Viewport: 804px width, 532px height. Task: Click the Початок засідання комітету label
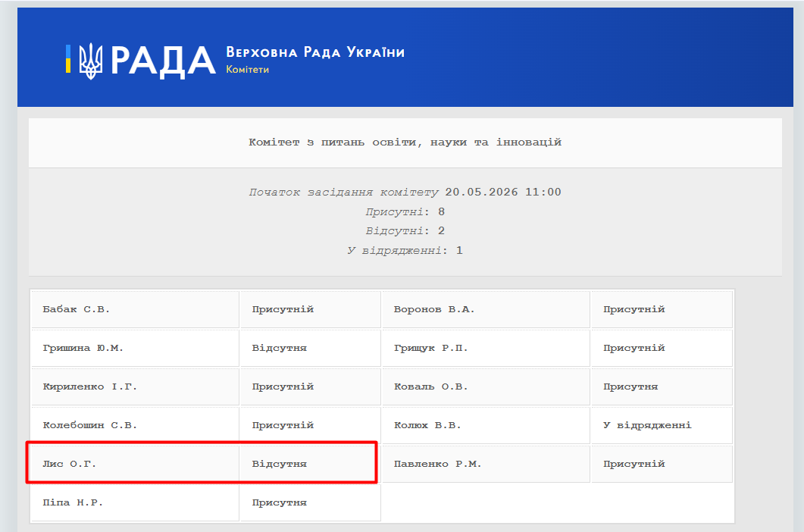[x=343, y=192]
